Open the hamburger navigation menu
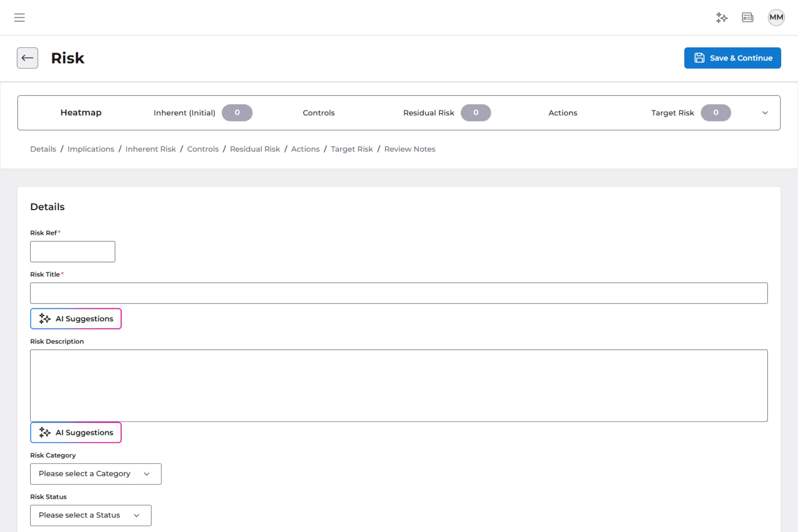The height and width of the screenshot is (532, 798). point(19,18)
